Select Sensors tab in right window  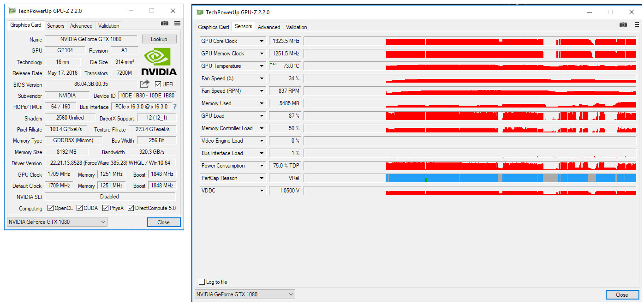click(x=244, y=26)
